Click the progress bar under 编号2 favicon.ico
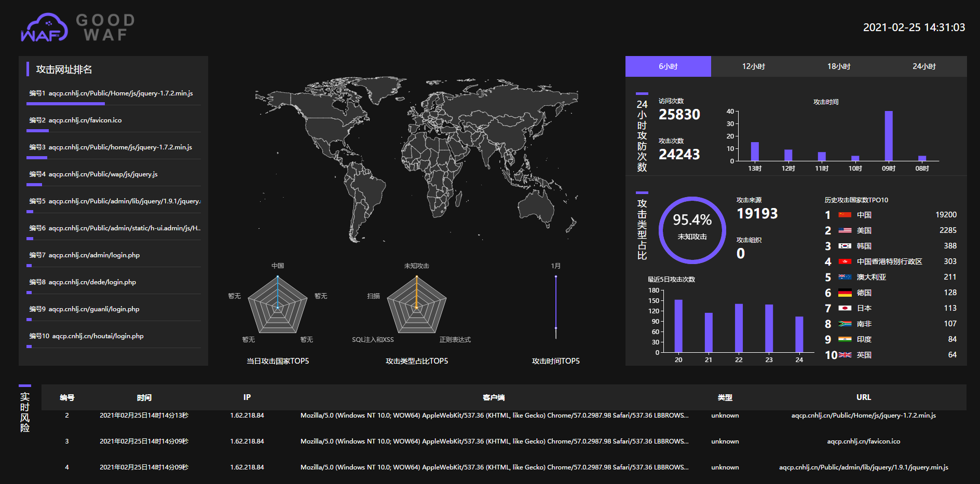The height and width of the screenshot is (484, 980). [x=37, y=131]
